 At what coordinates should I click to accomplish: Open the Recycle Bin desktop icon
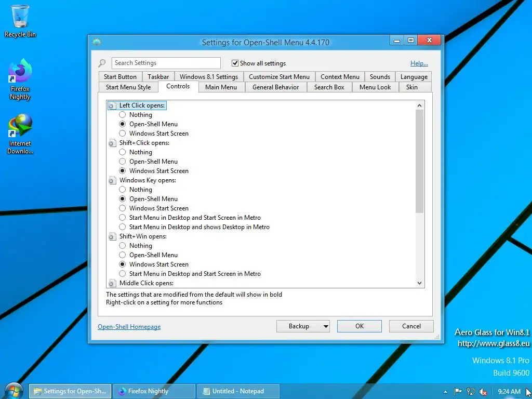pos(20,20)
